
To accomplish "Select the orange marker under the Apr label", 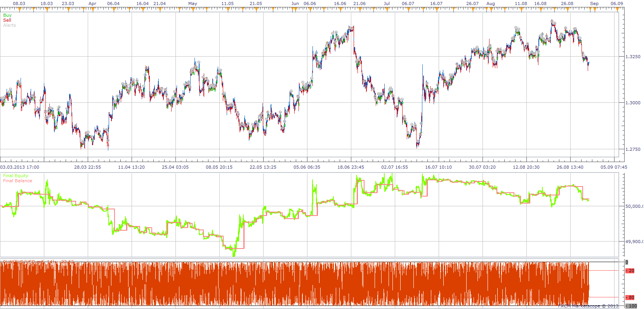I will pyautogui.click(x=93, y=9).
